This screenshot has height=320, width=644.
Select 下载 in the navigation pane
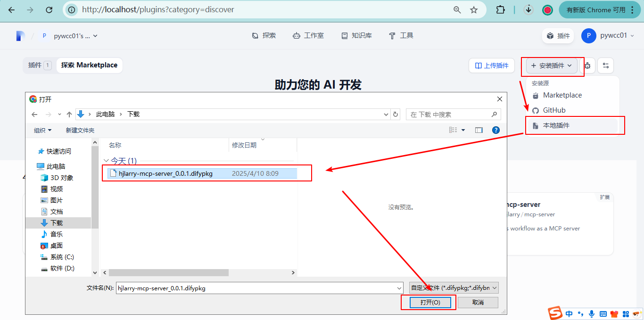click(58, 223)
